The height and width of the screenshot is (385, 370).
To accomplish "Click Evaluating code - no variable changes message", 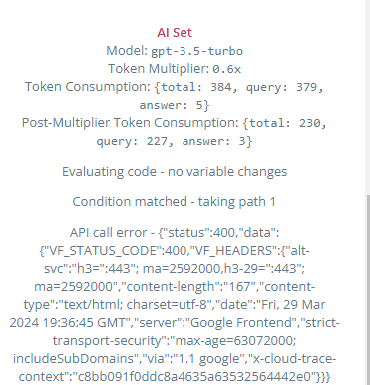I will click(x=174, y=172).
